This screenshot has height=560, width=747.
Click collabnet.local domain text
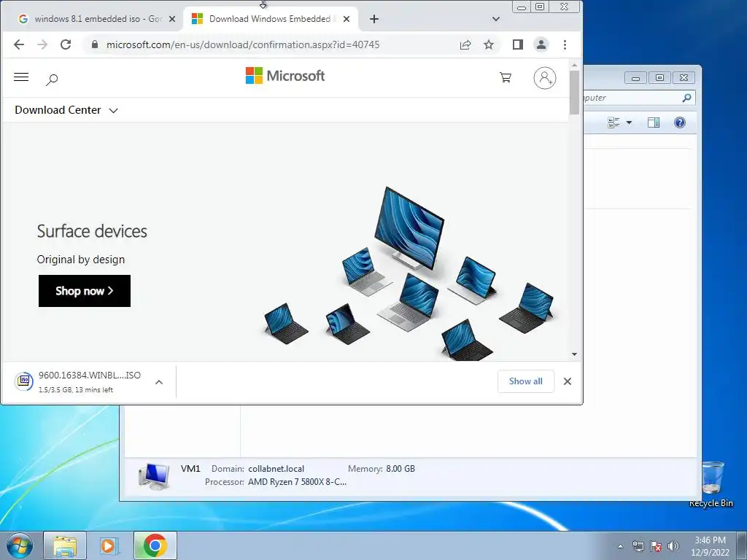click(276, 469)
